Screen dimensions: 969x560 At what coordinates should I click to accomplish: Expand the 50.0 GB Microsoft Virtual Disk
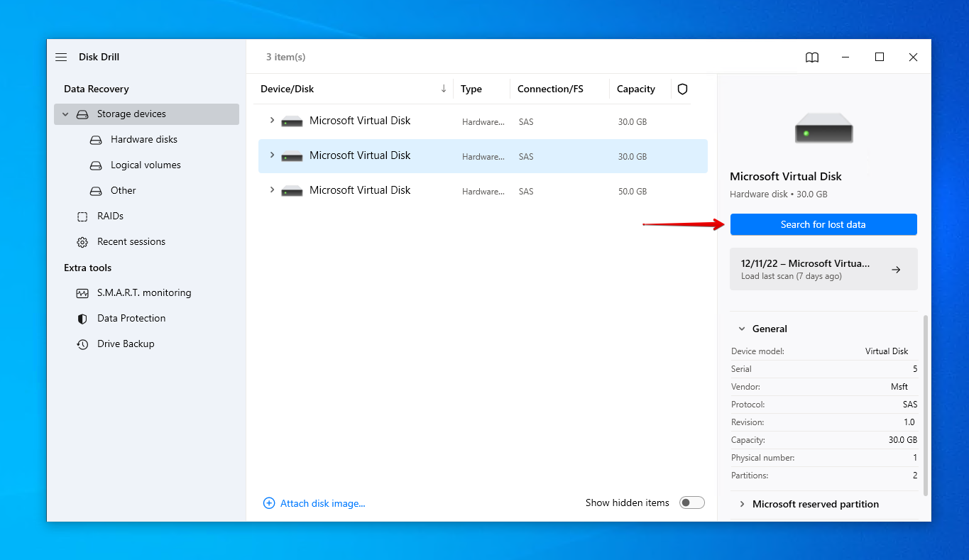point(272,190)
